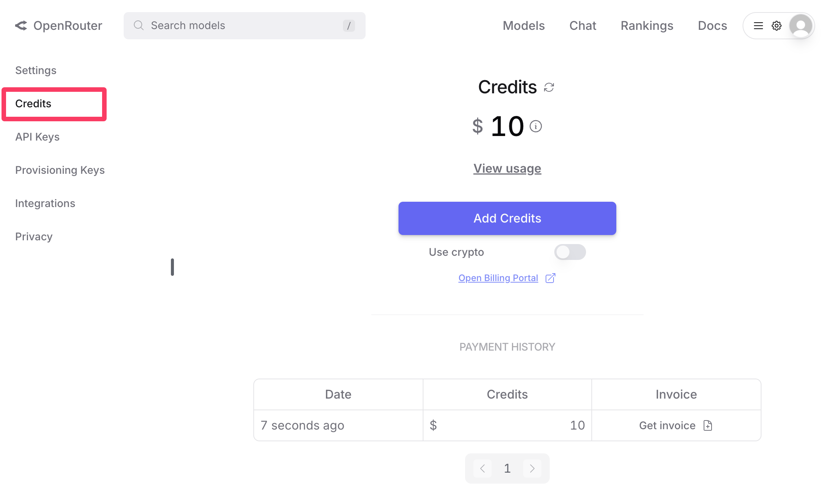Click the settings gear icon
This screenshot has height=504, width=825.
[777, 26]
